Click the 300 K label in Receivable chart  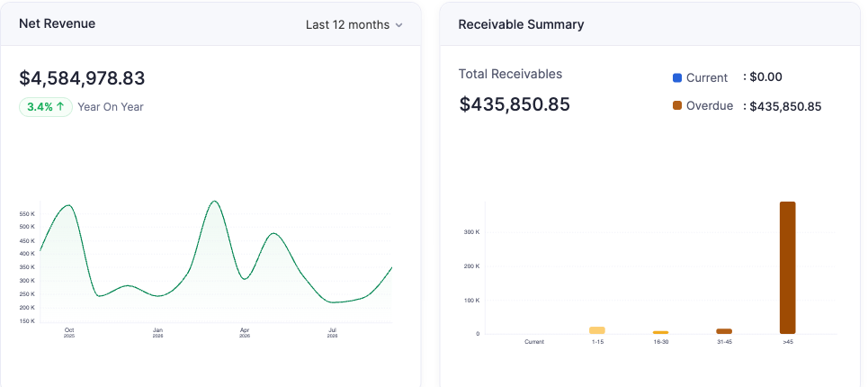471,232
